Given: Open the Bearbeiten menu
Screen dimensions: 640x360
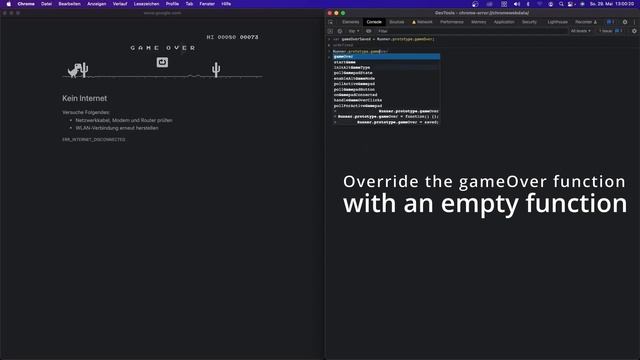Looking at the screenshot, I should (69, 4).
